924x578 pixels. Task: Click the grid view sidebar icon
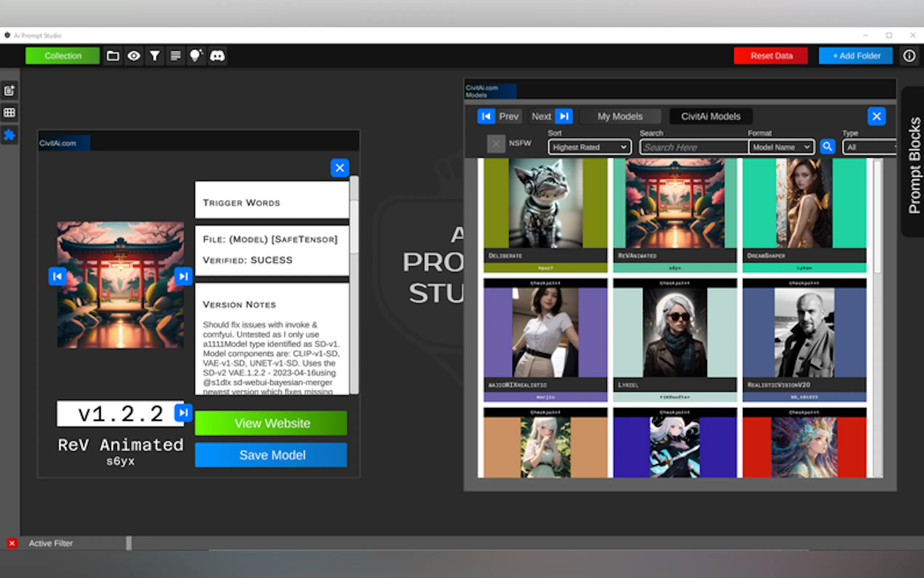(9, 113)
